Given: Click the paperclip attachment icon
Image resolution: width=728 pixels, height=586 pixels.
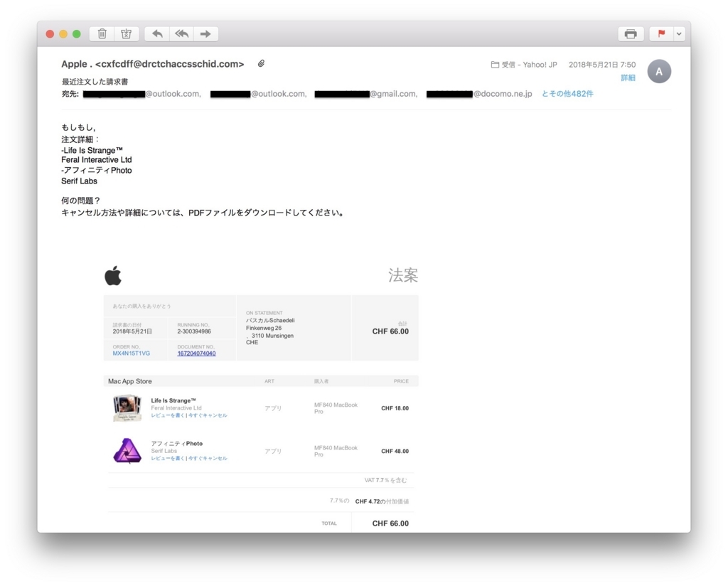Looking at the screenshot, I should point(262,63).
